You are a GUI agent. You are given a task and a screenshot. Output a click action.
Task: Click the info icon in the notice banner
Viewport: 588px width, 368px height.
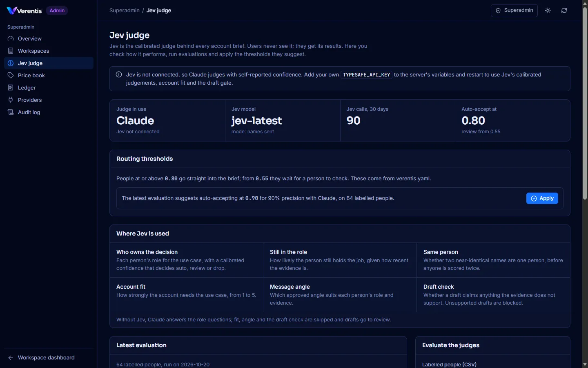click(119, 74)
